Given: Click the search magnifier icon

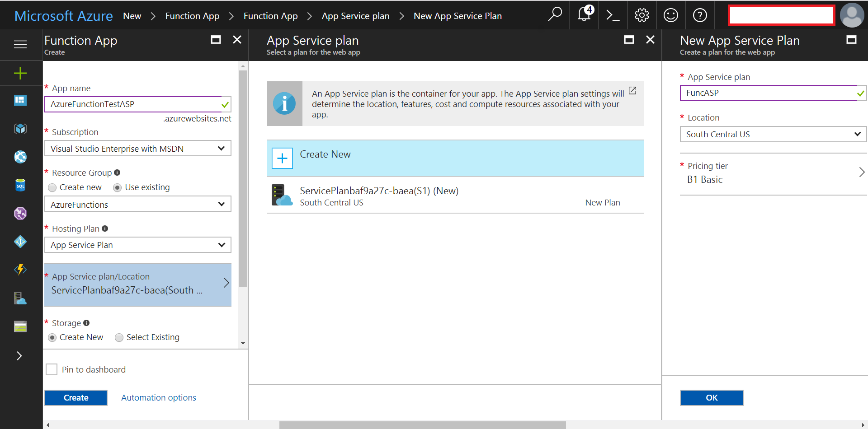Looking at the screenshot, I should pyautogui.click(x=555, y=15).
